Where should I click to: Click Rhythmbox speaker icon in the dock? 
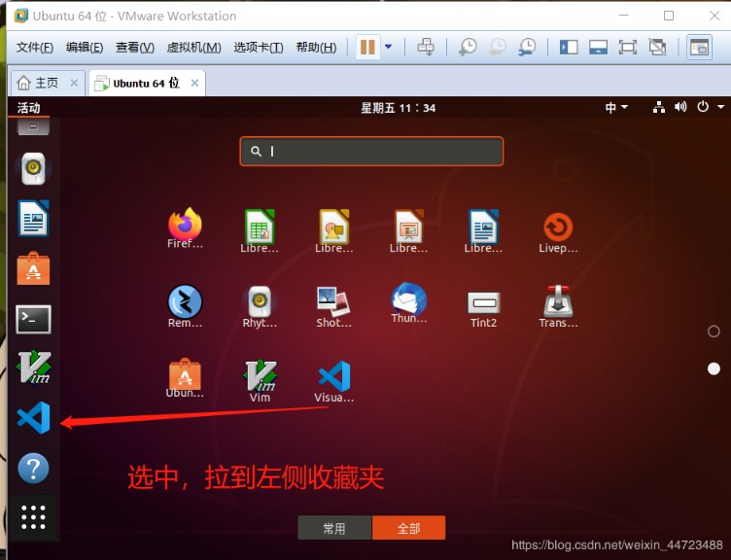tap(33, 168)
